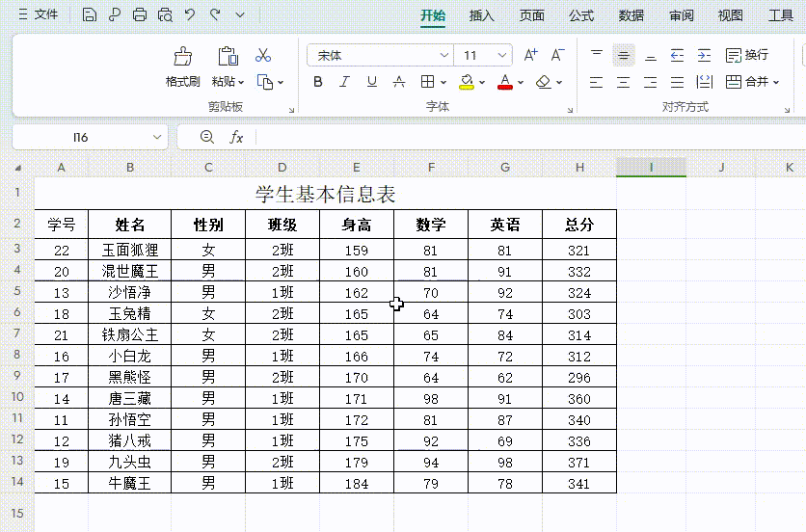806x532 pixels.
Task: Increase indent icon
Action: 704,55
